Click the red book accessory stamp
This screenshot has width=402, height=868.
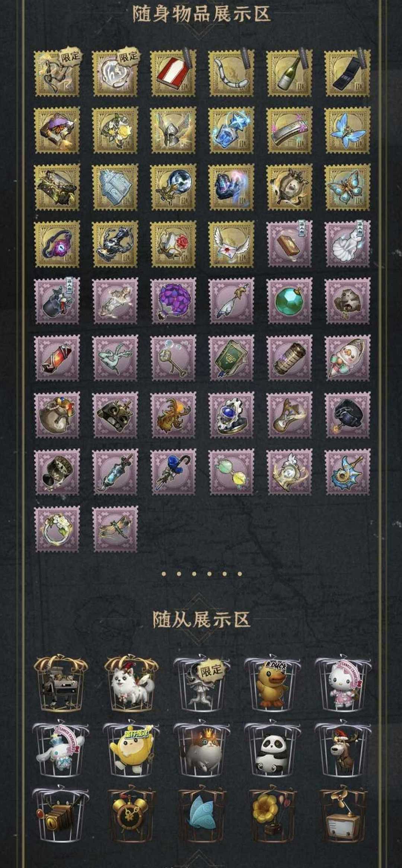click(x=173, y=73)
